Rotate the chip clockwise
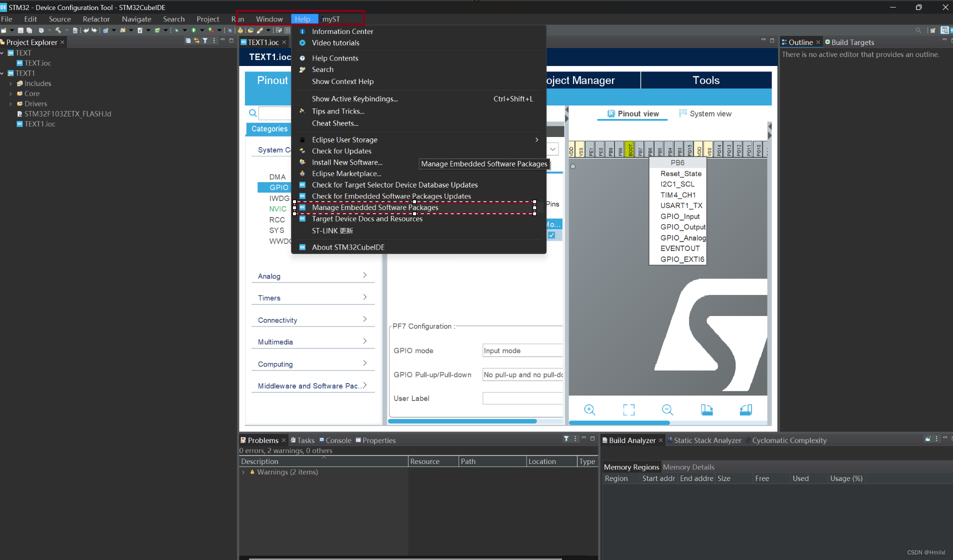Viewport: 953px width, 560px height. pos(706,410)
